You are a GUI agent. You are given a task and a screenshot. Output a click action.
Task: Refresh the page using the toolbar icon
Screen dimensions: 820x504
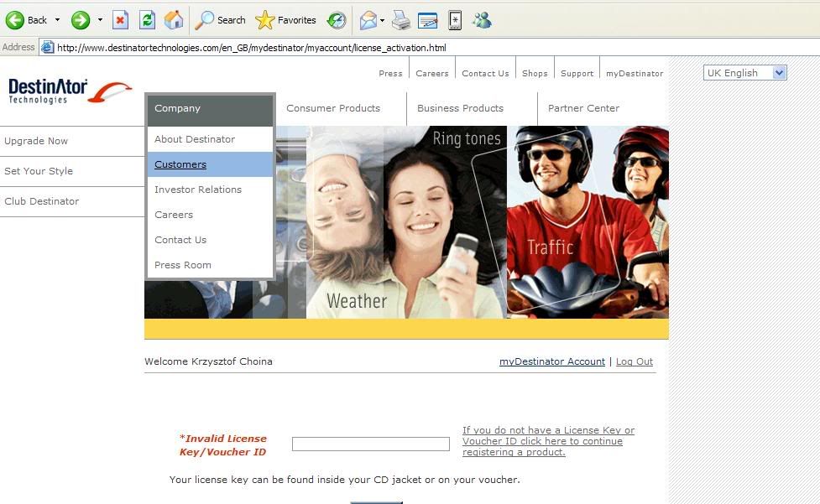pos(148,20)
